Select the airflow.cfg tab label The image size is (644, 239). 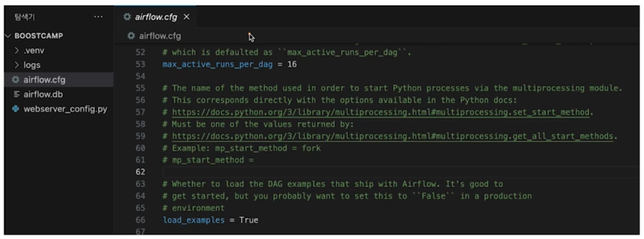pos(156,17)
